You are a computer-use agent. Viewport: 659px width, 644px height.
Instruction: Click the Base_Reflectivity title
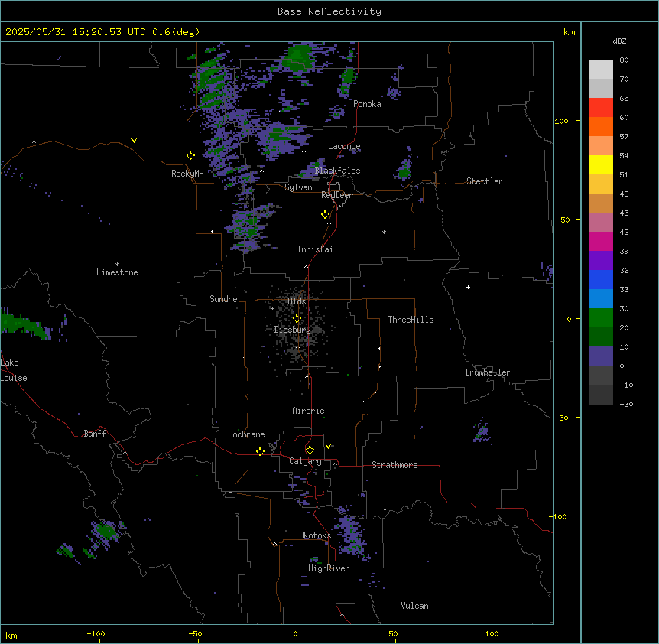click(329, 11)
